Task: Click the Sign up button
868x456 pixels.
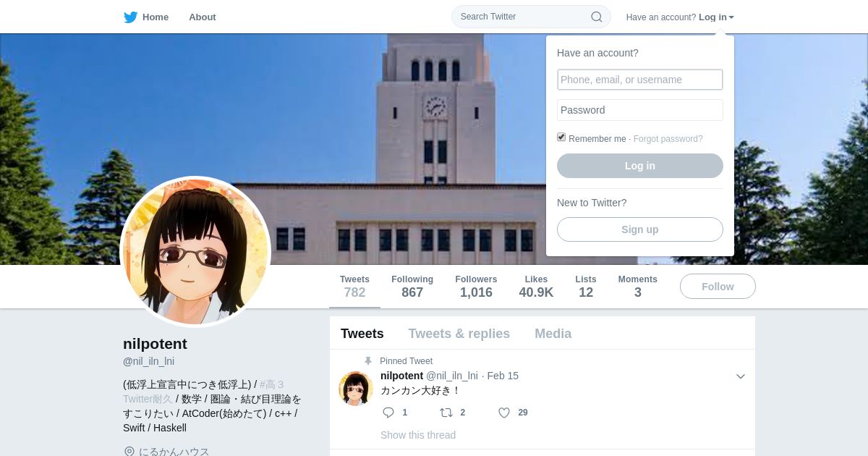Action: coord(640,229)
